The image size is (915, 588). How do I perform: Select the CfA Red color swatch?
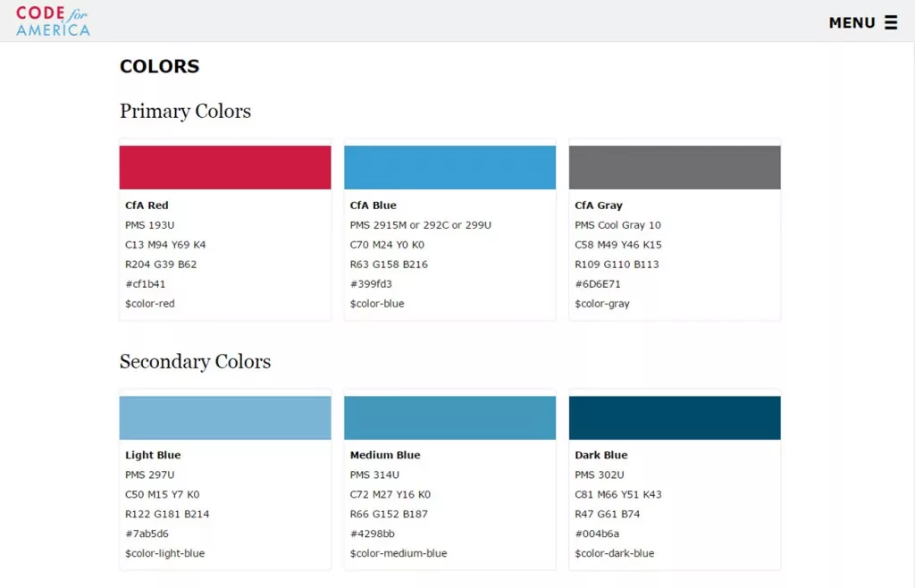pyautogui.click(x=225, y=167)
